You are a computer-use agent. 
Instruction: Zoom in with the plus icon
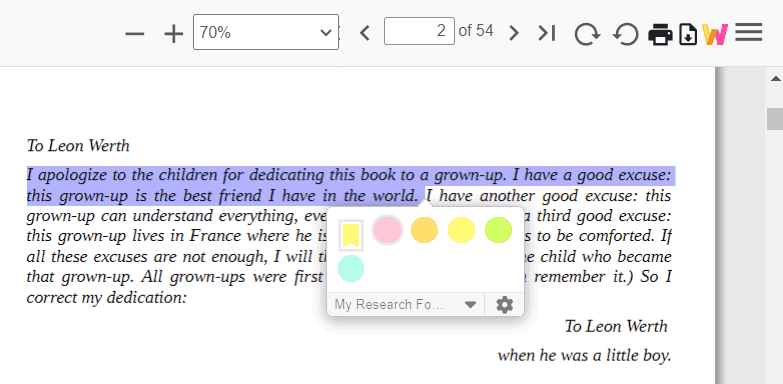coord(174,34)
